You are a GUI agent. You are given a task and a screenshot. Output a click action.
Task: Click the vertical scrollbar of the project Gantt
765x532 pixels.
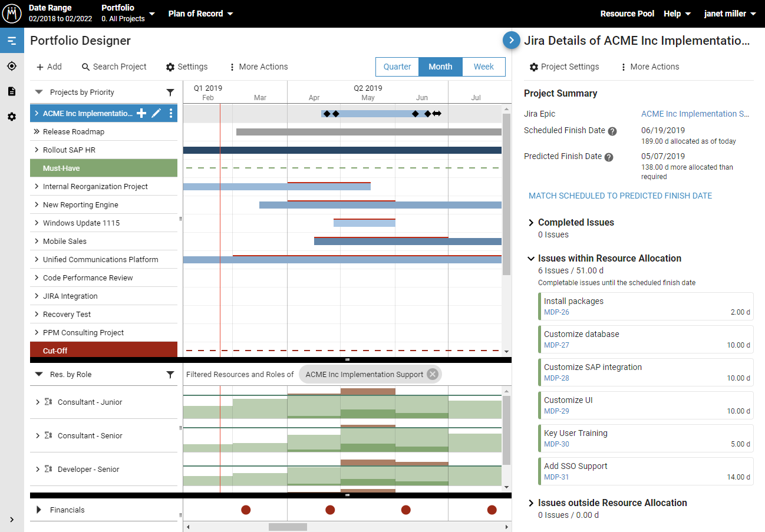coord(506,194)
